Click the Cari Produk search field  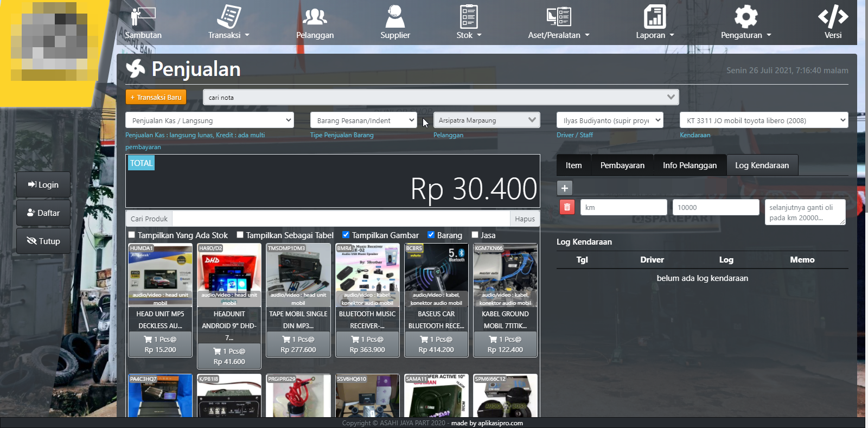pyautogui.click(x=341, y=219)
